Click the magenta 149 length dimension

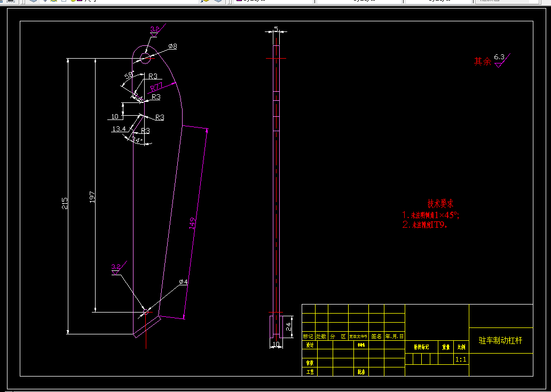pos(193,223)
